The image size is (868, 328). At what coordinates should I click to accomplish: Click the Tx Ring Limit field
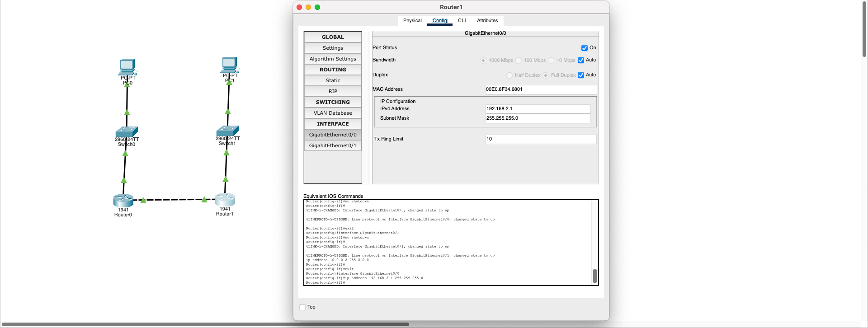(x=541, y=139)
